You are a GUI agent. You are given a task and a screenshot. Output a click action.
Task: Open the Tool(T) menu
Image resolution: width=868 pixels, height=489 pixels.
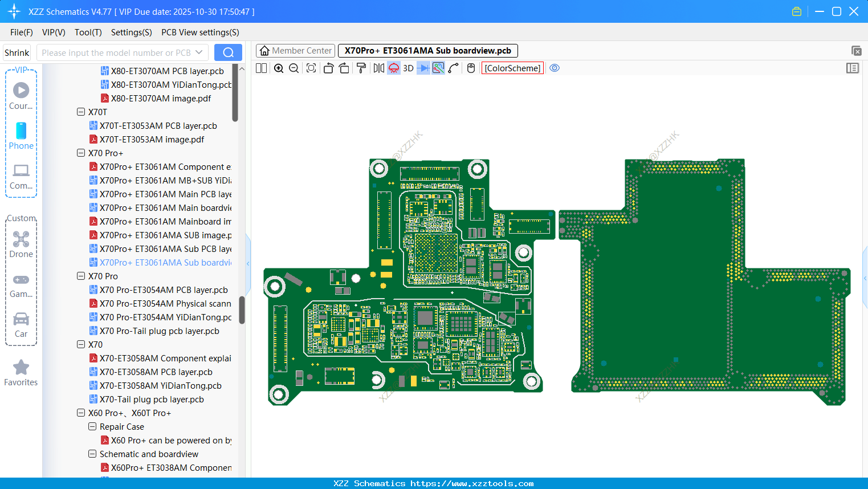click(88, 32)
